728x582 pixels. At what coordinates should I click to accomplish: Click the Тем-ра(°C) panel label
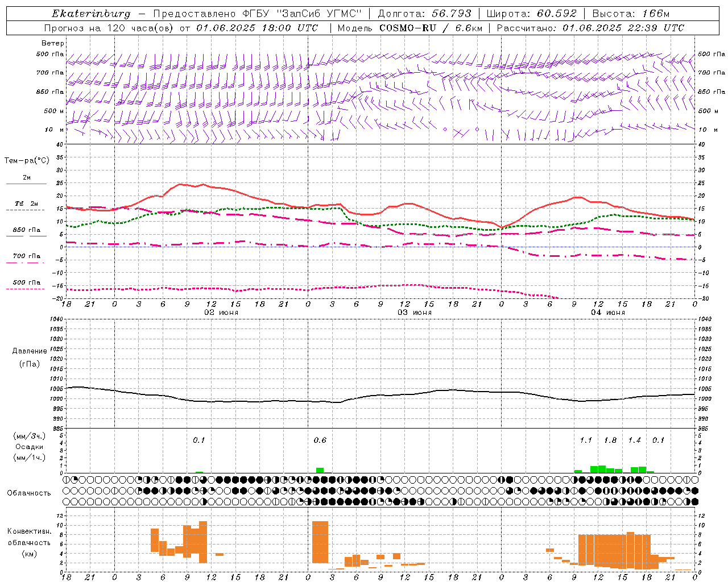[27, 161]
